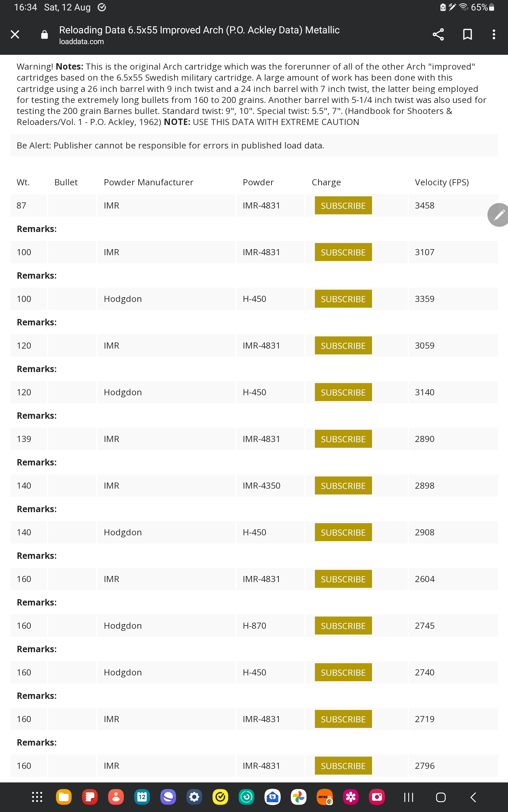Select the Velocity (FPS) column header
Screen dimensions: 508x812
[442, 182]
